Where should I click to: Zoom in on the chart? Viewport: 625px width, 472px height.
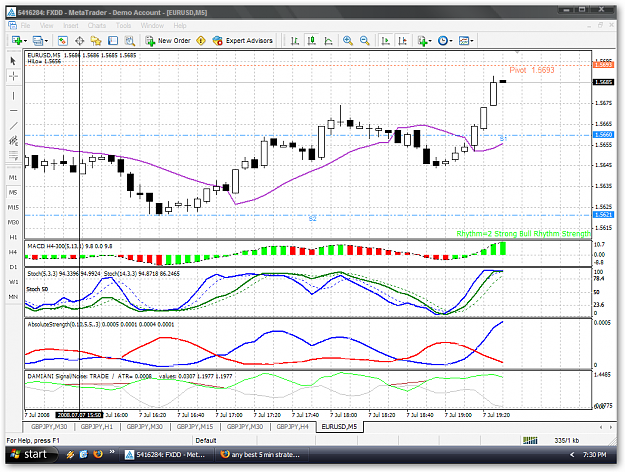click(x=348, y=41)
